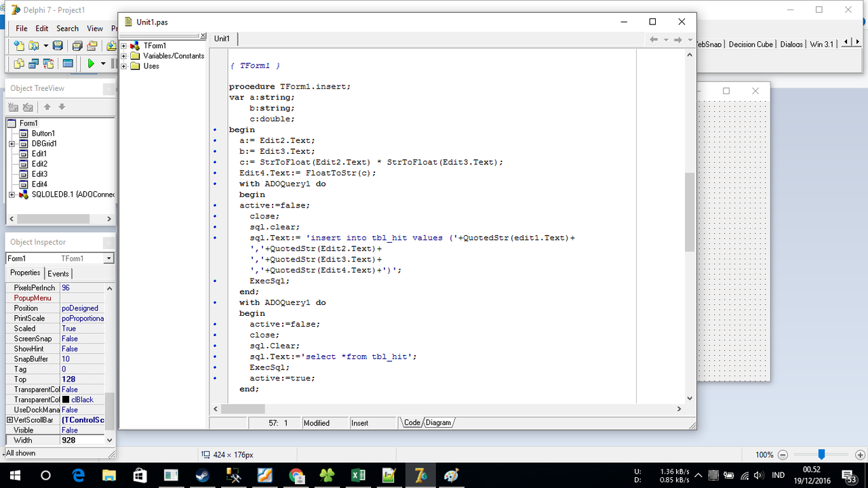Click the New Form toolbar icon

(x=68, y=64)
